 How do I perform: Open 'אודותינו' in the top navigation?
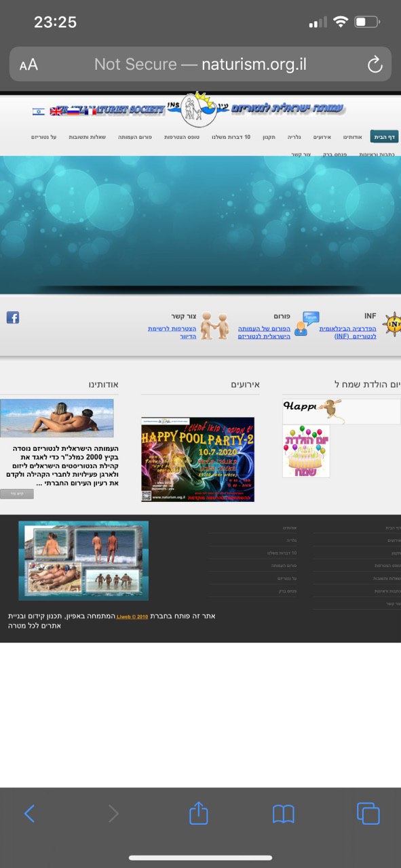(x=353, y=137)
